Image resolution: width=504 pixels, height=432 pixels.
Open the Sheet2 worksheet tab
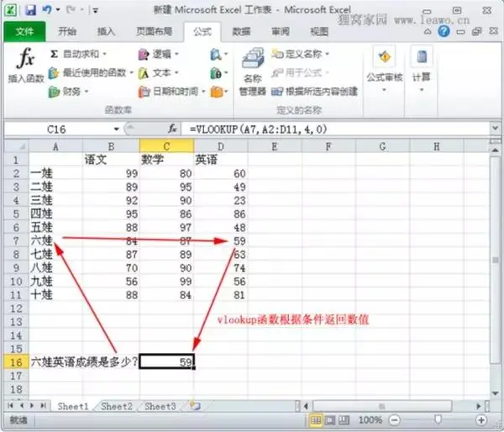(117, 406)
